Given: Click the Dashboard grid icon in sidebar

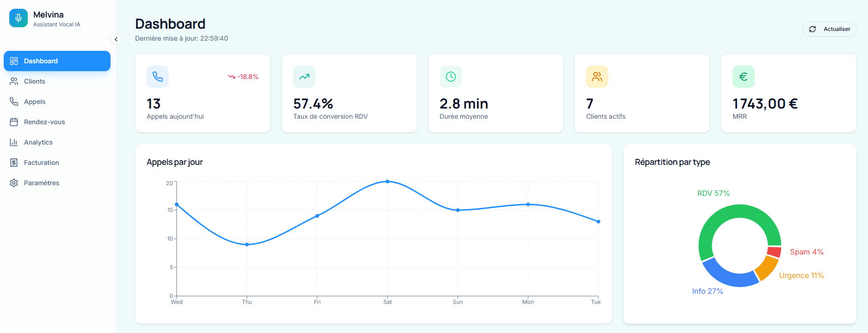Looking at the screenshot, I should [x=14, y=61].
